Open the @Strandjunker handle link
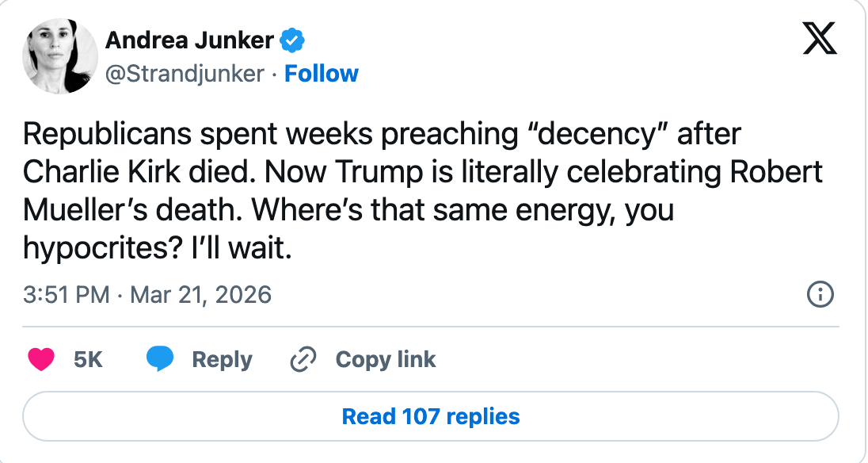Screen dimensions: 868x463 click(x=185, y=74)
